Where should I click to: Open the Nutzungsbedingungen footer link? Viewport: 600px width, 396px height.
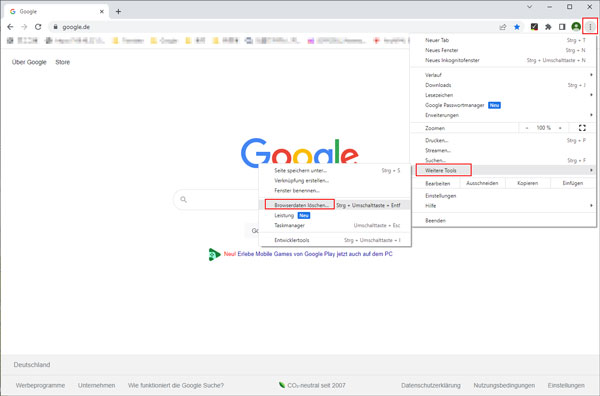pyautogui.click(x=504, y=385)
